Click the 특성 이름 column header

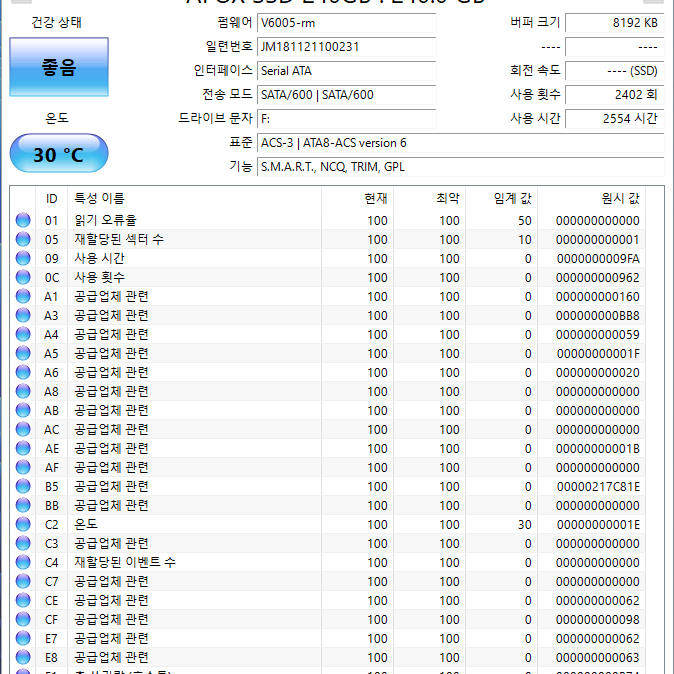point(194,199)
